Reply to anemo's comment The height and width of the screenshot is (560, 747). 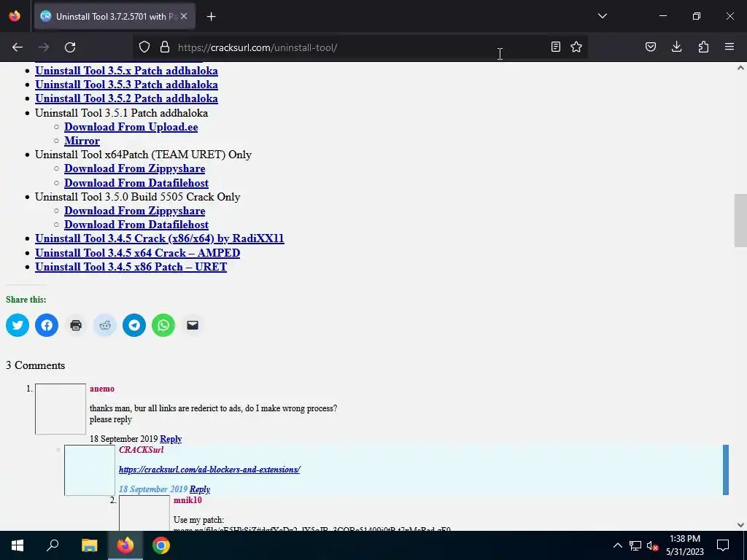point(171,438)
